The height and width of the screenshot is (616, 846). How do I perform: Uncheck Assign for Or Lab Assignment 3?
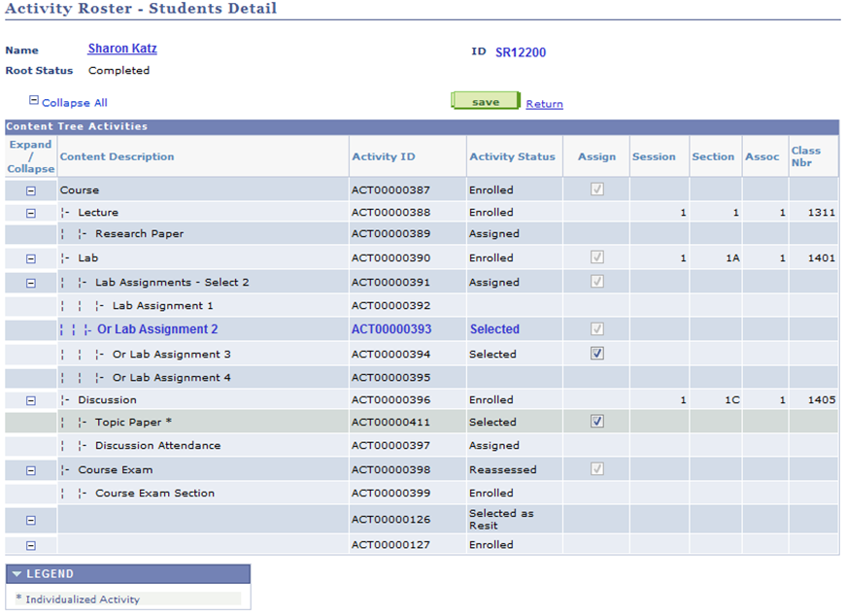(597, 354)
